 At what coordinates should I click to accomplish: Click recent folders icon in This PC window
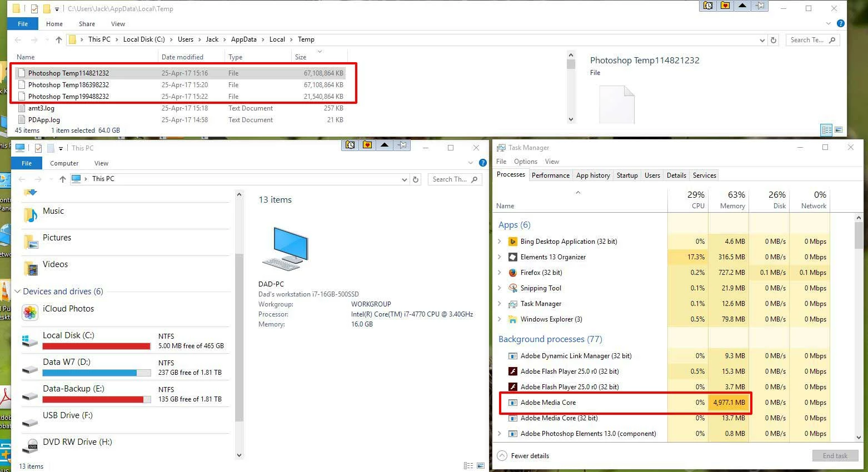350,145
